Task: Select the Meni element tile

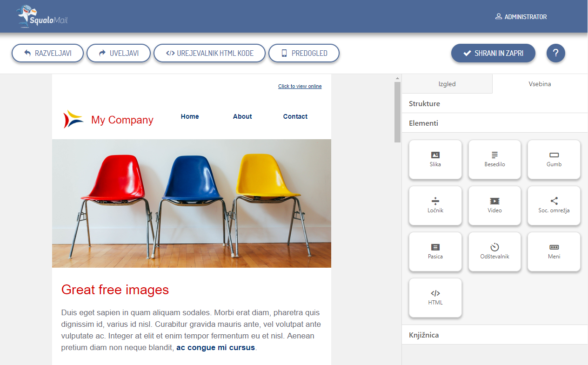Action: pos(554,251)
